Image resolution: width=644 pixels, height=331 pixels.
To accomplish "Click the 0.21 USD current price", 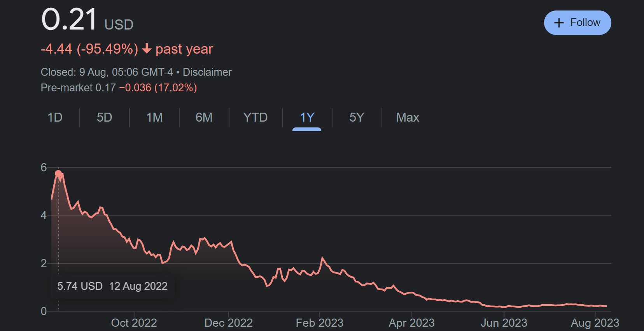I will click(x=70, y=19).
